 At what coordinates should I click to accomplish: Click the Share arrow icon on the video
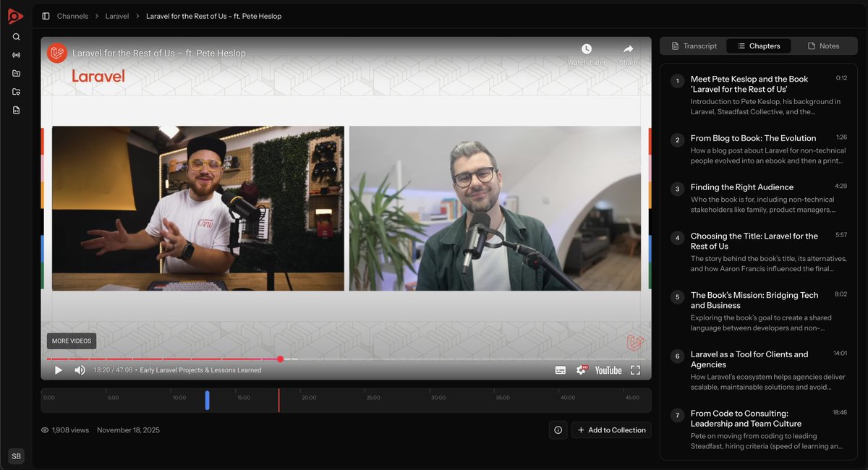[628, 49]
